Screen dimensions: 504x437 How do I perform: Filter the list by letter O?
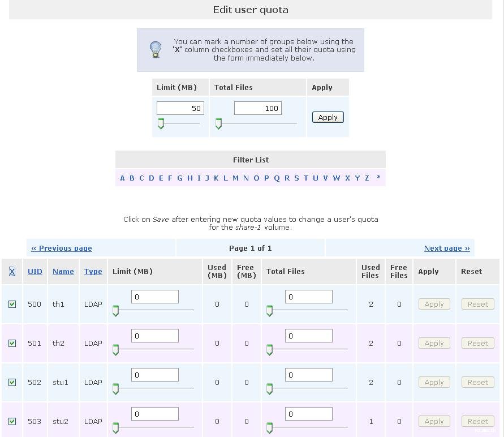point(256,178)
